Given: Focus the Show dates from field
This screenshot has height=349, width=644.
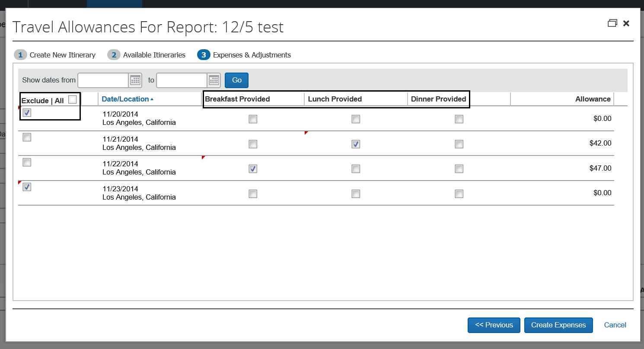Looking at the screenshot, I should [103, 80].
